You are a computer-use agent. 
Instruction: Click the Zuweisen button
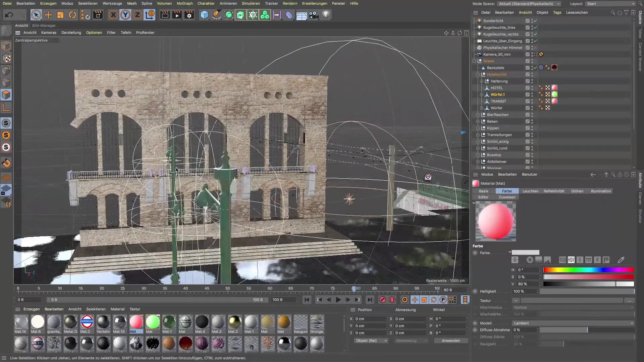(507, 197)
